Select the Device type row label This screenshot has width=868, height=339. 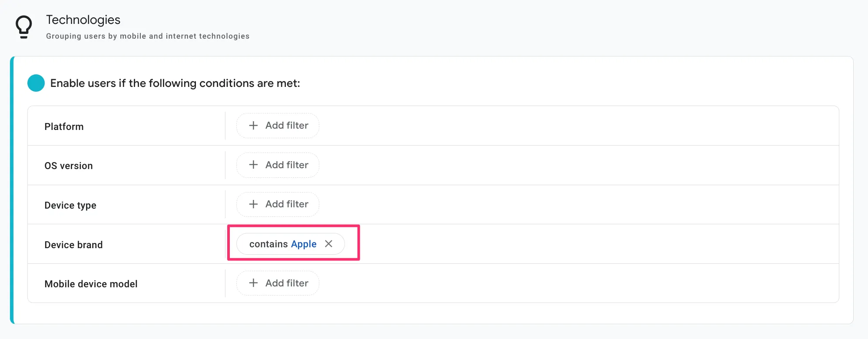[x=70, y=205]
